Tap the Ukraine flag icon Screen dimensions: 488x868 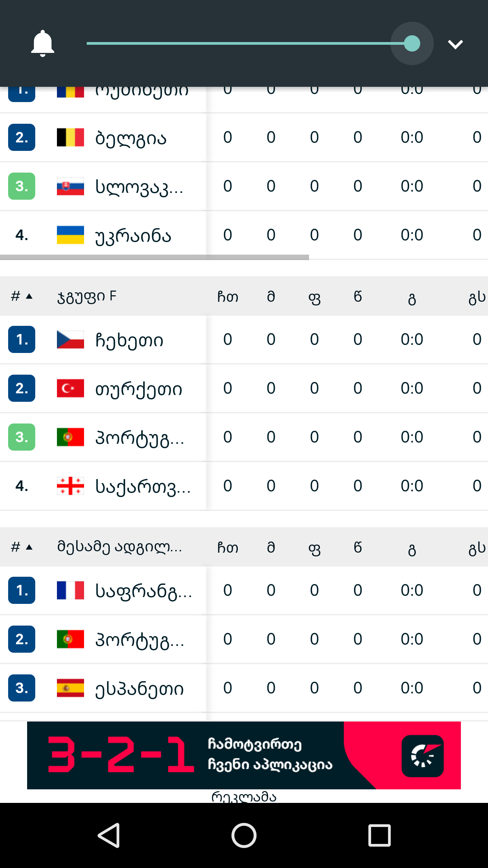[70, 235]
